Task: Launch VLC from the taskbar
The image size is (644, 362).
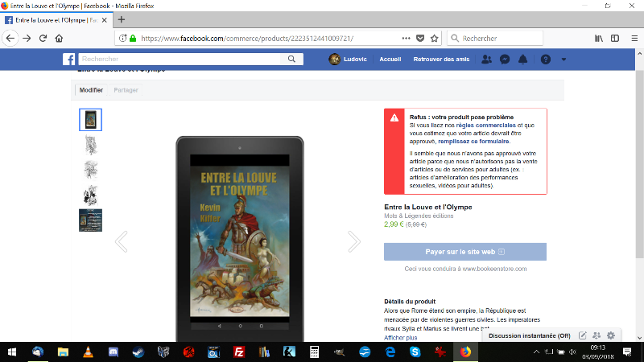Action: click(x=88, y=352)
